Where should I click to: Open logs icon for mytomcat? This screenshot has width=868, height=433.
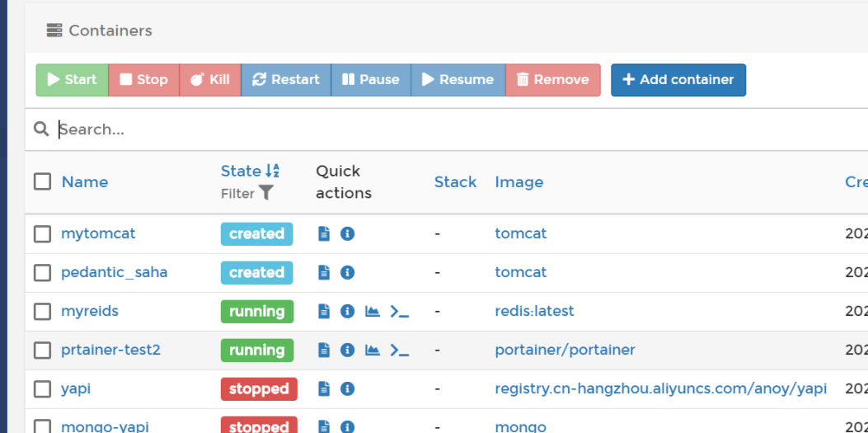point(324,233)
